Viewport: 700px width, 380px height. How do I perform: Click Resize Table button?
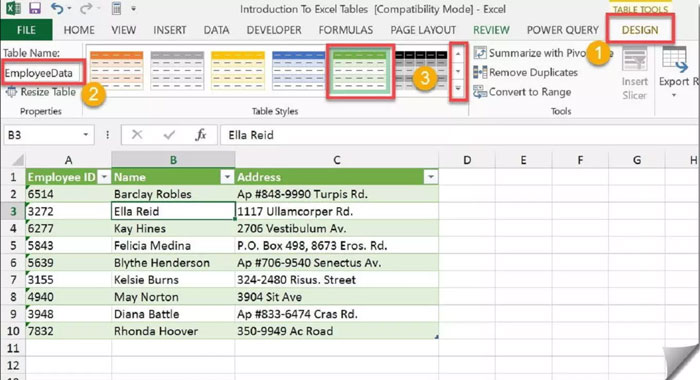(x=41, y=92)
